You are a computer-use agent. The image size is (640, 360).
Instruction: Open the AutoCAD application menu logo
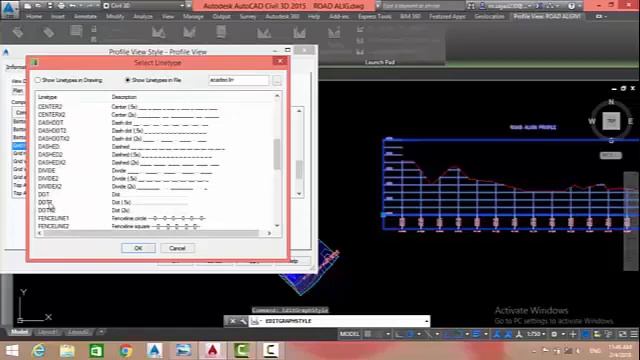(9, 9)
